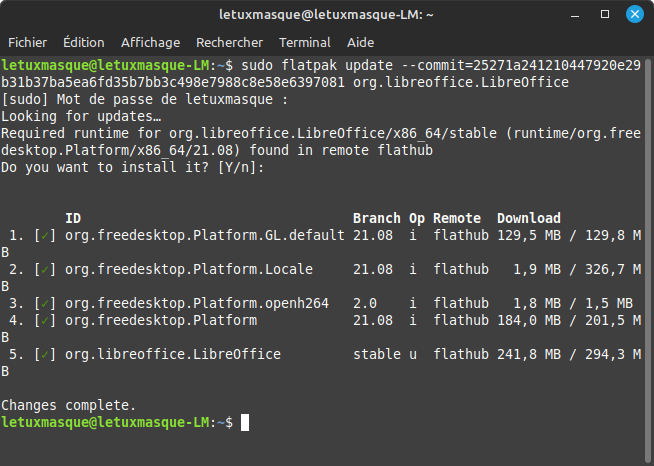Click the text org.freedesktop.Platform.GL.default
The width and height of the screenshot is (654, 466).
205,236
